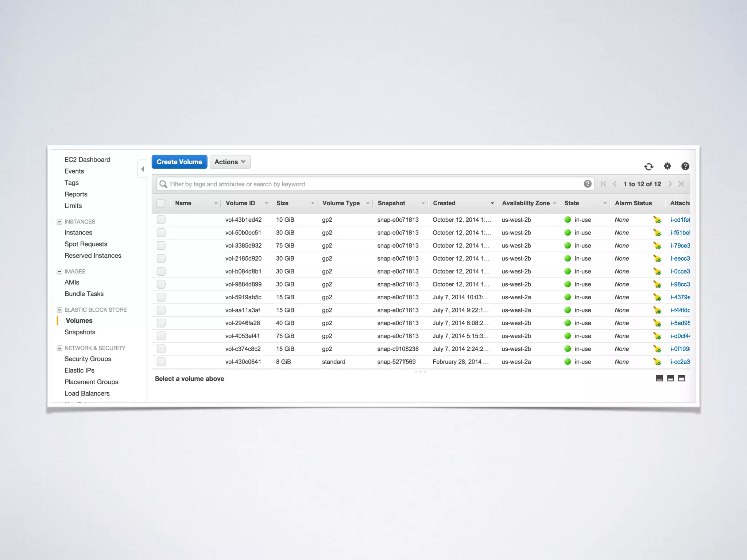Viewport: 747px width, 560px height.
Task: Collapse the sidebar navigation arrow
Action: 143,169
